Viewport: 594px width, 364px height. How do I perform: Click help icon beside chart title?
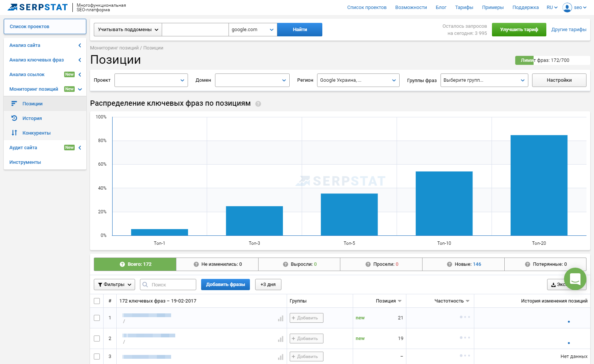click(x=258, y=104)
